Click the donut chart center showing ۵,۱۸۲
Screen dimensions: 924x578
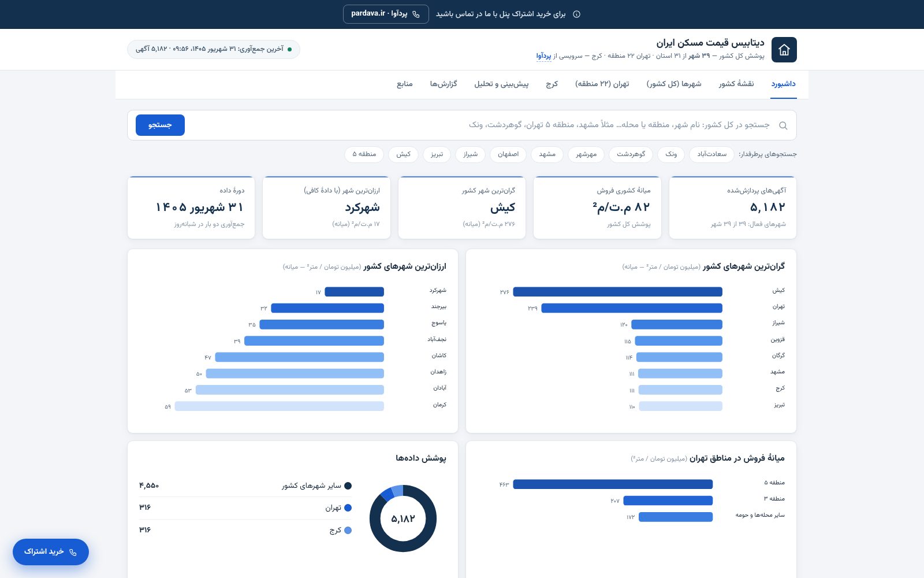403,518
